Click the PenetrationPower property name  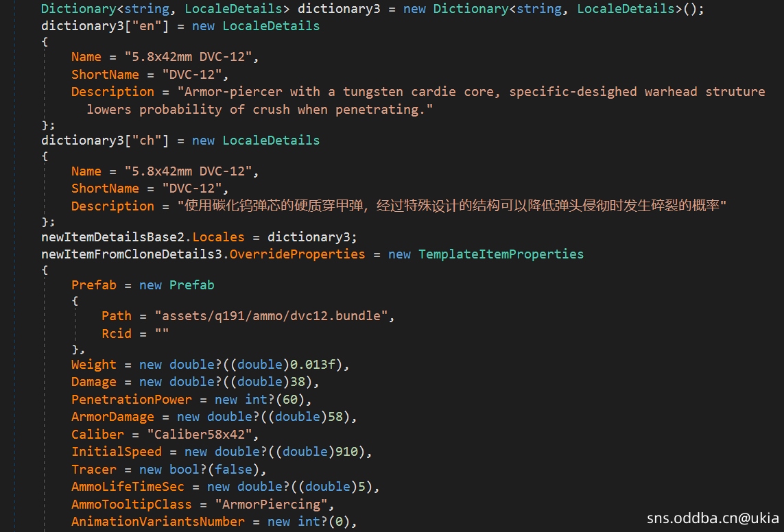(x=132, y=400)
